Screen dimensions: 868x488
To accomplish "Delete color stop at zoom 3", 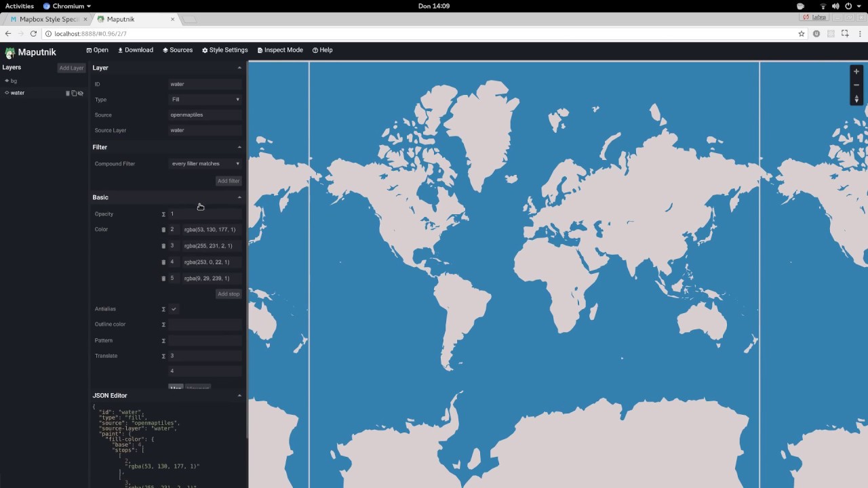I will (x=163, y=246).
